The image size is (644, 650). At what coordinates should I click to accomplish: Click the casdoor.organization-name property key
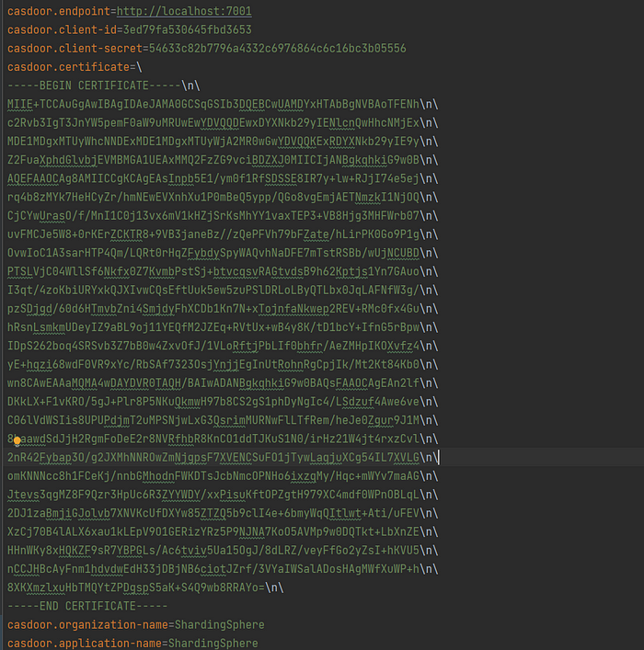tap(87, 624)
